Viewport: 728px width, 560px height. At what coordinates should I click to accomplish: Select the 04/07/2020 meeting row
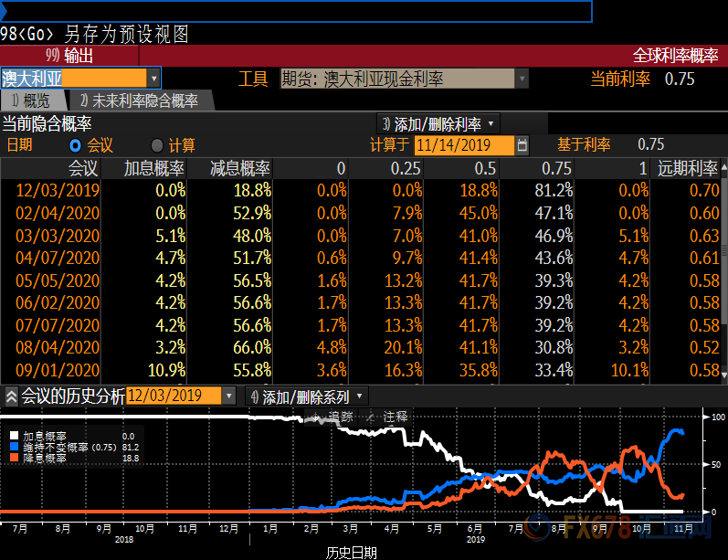tap(360, 258)
